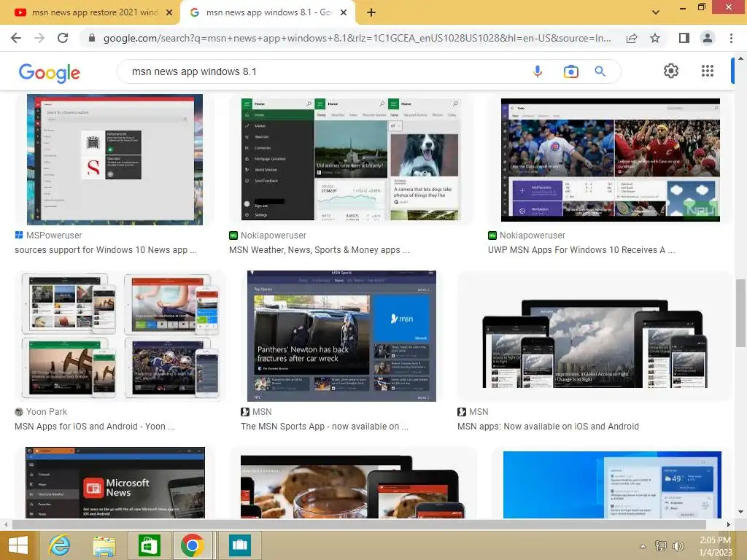Share this page from the address bar
The image size is (747, 560).
pyautogui.click(x=632, y=38)
